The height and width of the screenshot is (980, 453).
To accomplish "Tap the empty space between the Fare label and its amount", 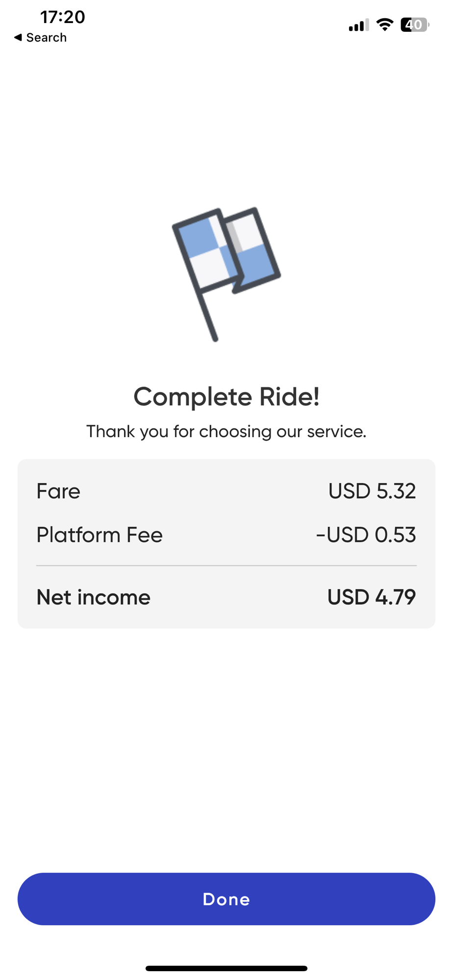I will 203,491.
